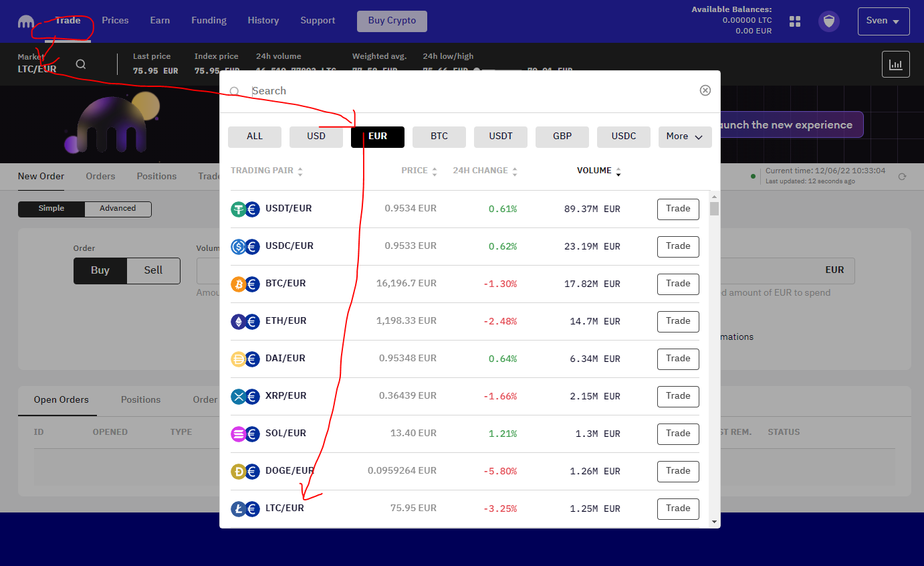
Task: Select the Buy order side
Action: (x=100, y=270)
